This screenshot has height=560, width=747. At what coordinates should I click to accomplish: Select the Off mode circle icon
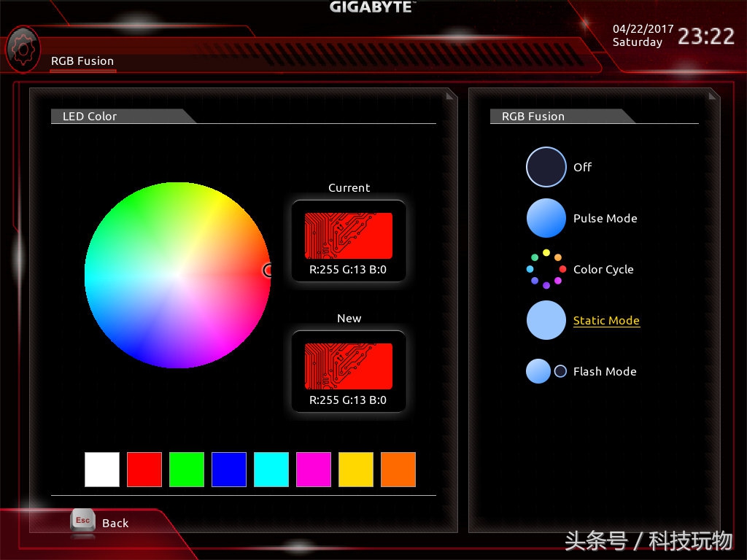pos(546,167)
